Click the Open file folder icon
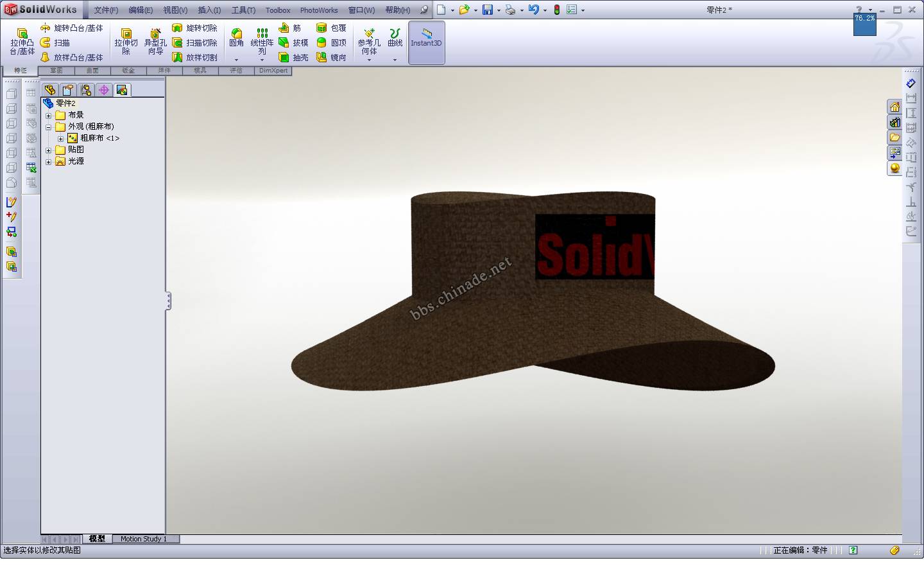This screenshot has height=578, width=924. [x=464, y=10]
